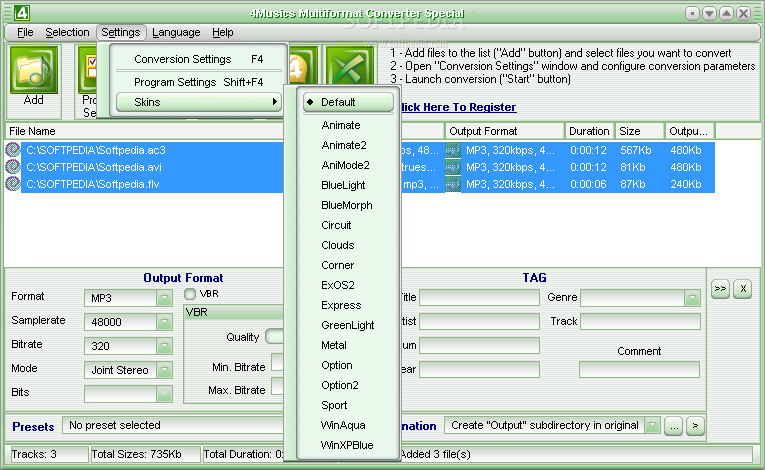The width and height of the screenshot is (765, 470).
Task: Click the X clear tags button
Action: click(743, 288)
